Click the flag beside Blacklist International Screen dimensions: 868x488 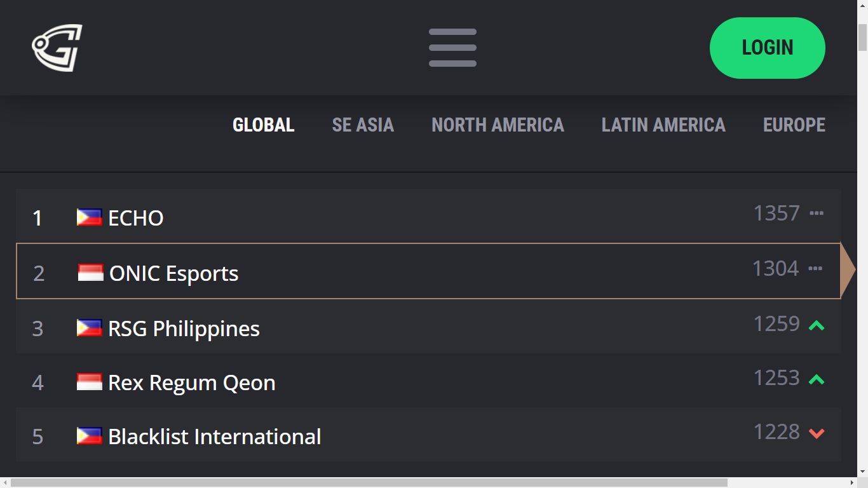click(x=89, y=436)
